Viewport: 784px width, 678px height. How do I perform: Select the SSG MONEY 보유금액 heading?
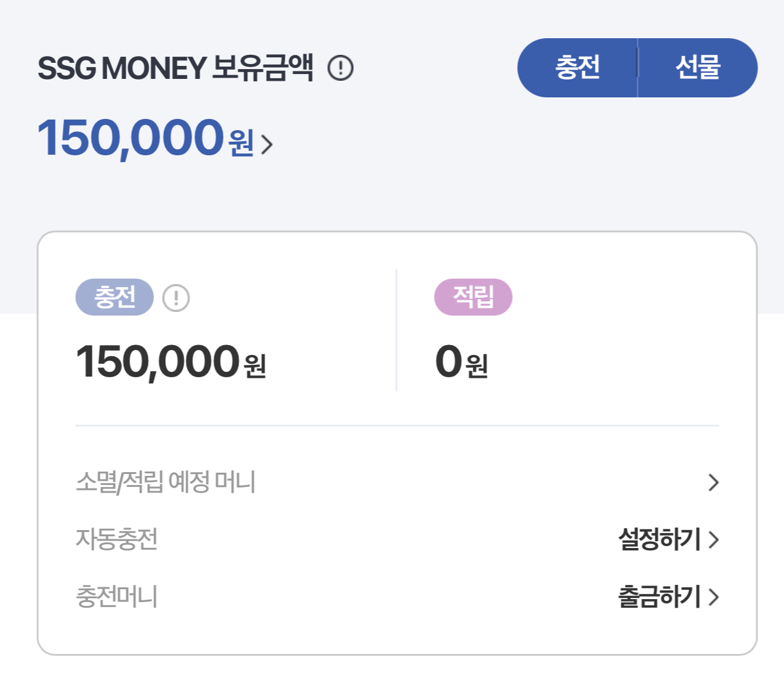click(176, 68)
